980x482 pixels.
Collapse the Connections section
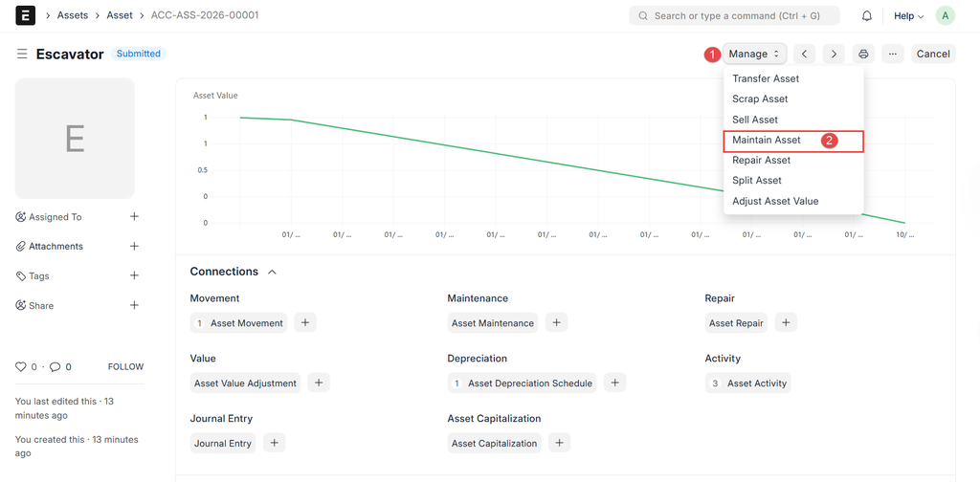272,273
